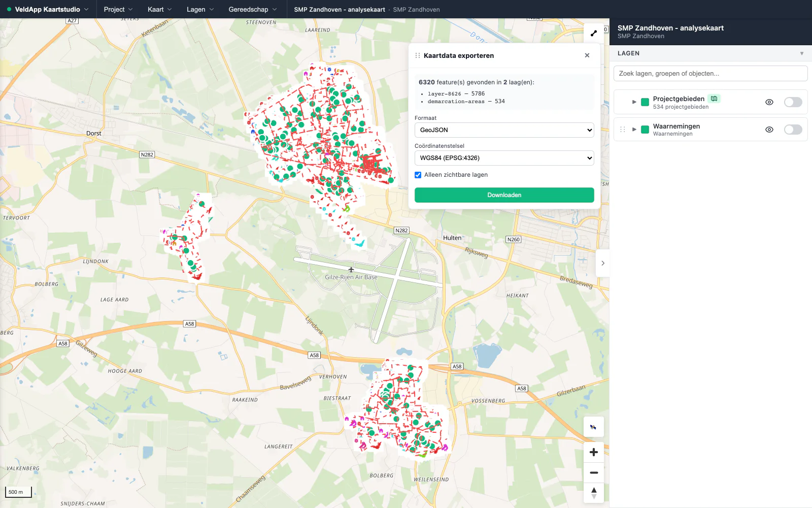Open the Lagen menu
Viewport: 812px width, 508px height.
point(200,9)
